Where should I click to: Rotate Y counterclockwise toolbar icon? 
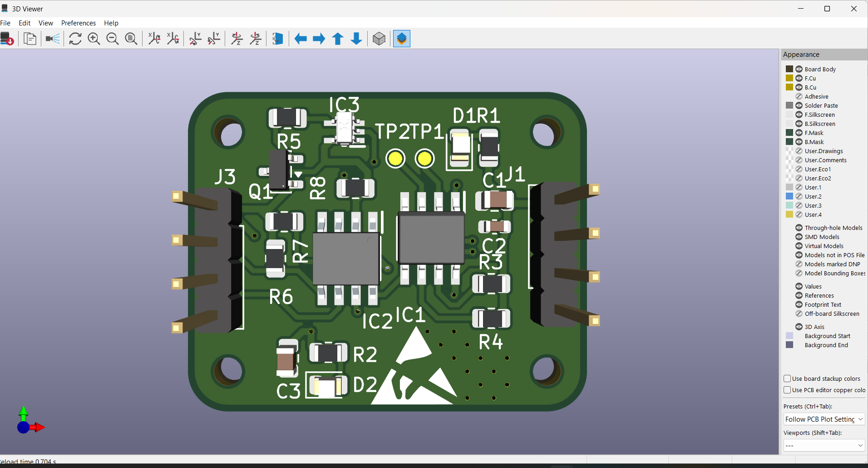(214, 39)
